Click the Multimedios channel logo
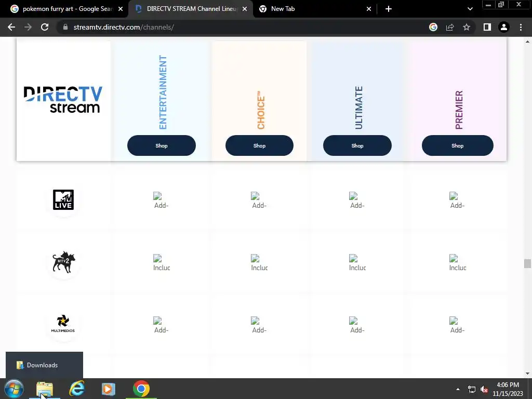This screenshot has height=399, width=532. pos(63,324)
